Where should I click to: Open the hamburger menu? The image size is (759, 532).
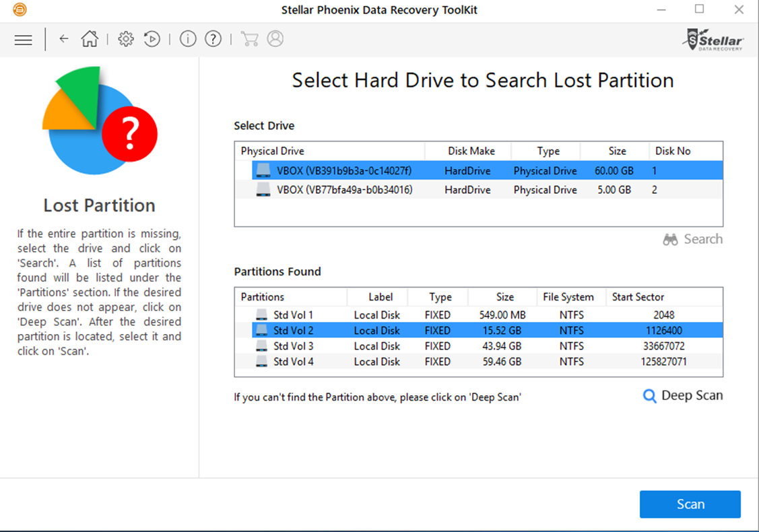point(23,40)
